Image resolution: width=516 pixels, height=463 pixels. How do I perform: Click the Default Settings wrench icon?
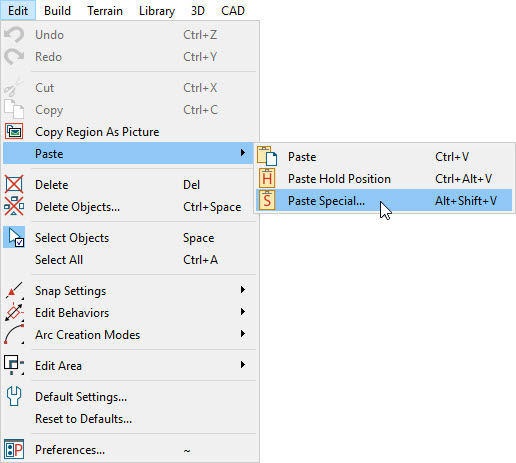pyautogui.click(x=14, y=396)
